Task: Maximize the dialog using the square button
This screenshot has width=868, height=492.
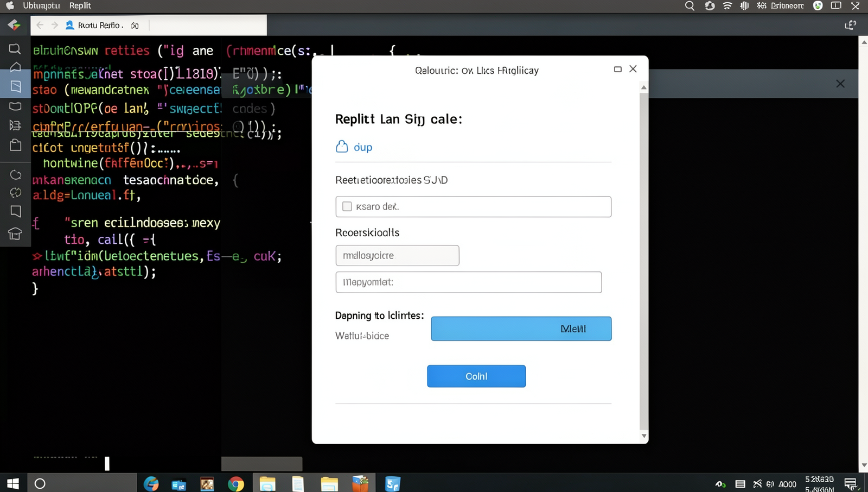Action: 617,69
